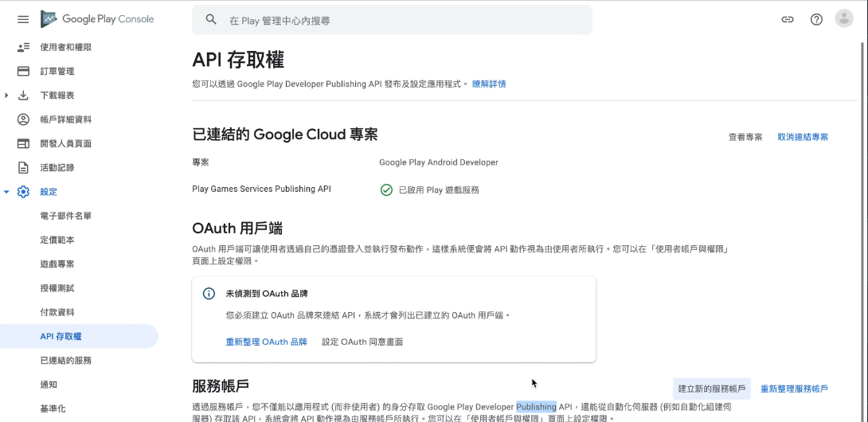
Task: Open 通知 settings item
Action: (49, 385)
